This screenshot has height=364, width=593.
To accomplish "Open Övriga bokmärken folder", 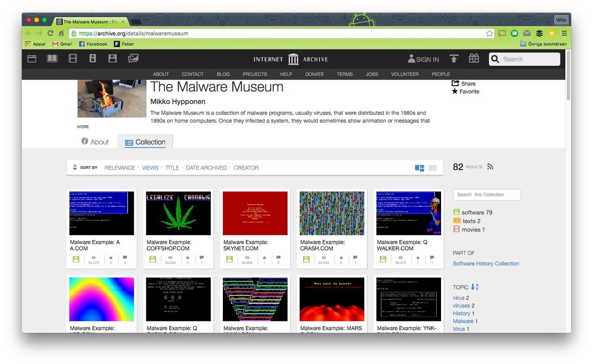I will point(543,44).
